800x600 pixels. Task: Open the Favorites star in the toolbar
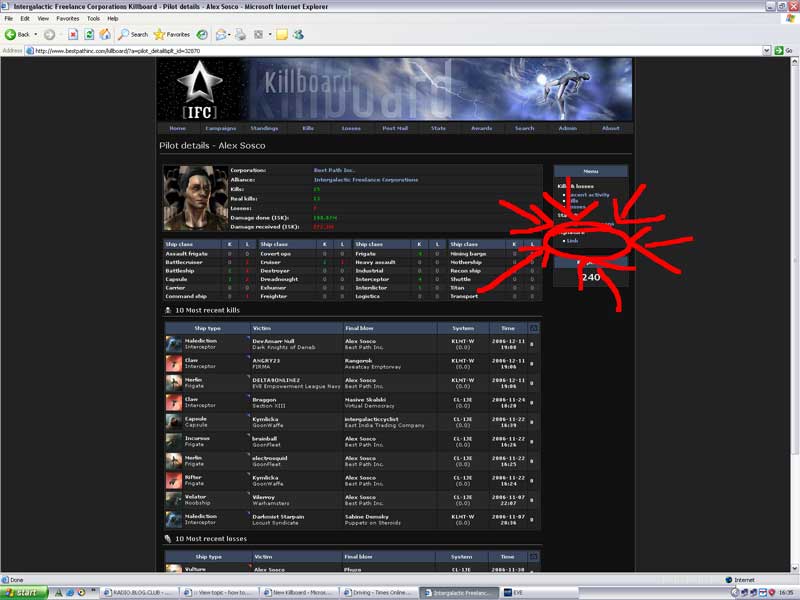click(172, 35)
